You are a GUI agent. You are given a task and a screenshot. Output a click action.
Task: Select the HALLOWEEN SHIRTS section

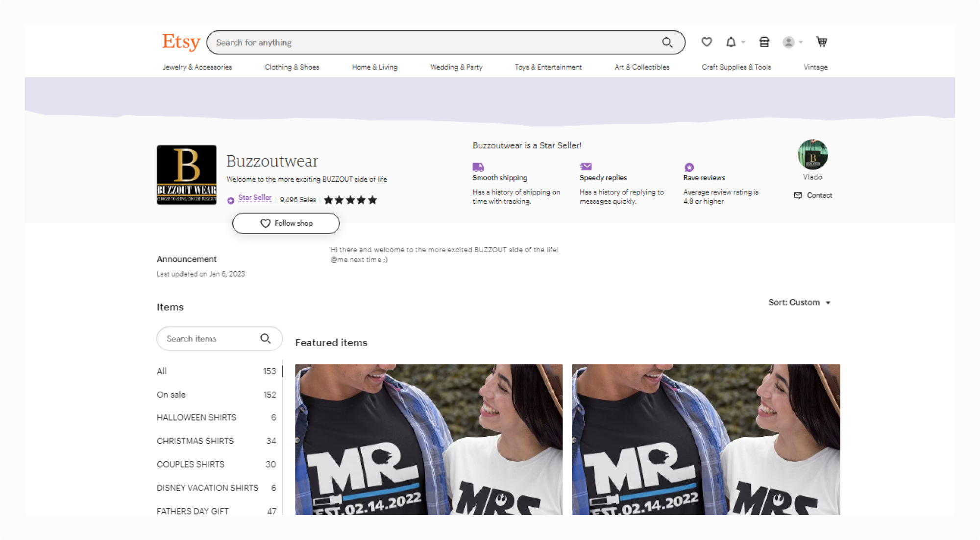216,418
